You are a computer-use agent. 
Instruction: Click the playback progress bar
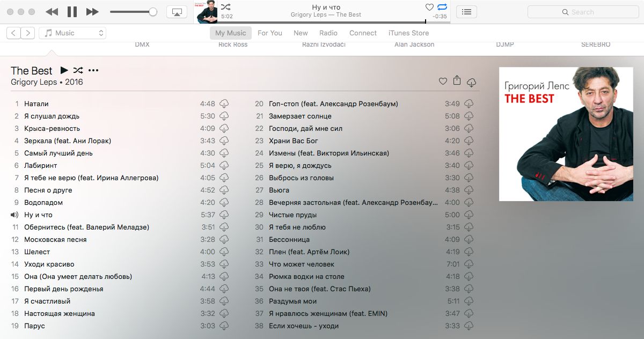(x=333, y=22)
